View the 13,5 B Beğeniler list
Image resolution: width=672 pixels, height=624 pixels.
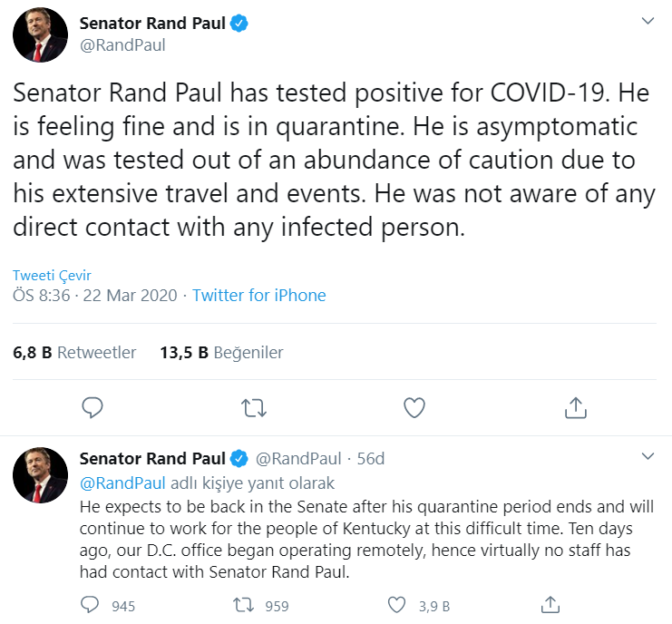click(x=221, y=352)
